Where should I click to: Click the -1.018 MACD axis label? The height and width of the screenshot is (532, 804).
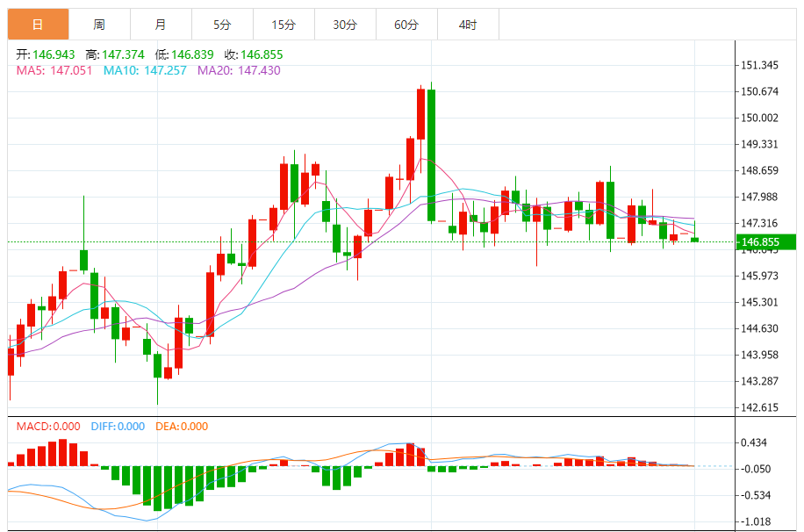pos(755,521)
